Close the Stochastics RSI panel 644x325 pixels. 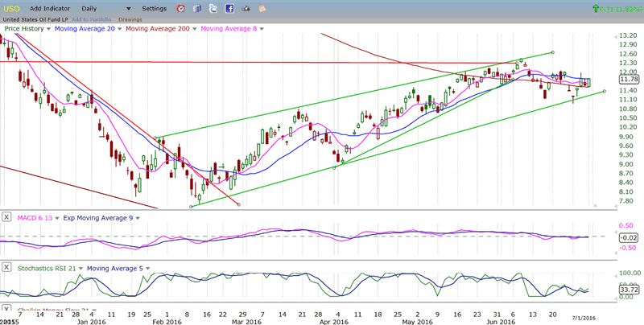pyautogui.click(x=7, y=266)
